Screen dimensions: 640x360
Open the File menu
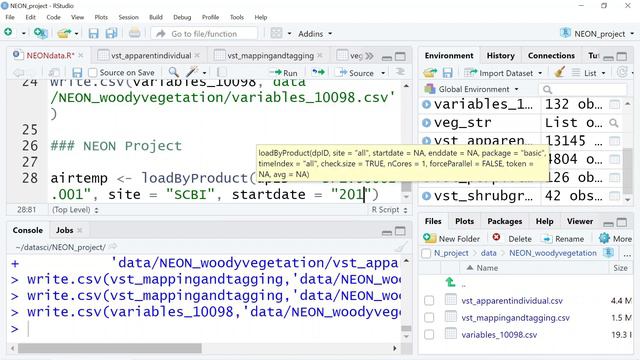[x=10, y=17]
